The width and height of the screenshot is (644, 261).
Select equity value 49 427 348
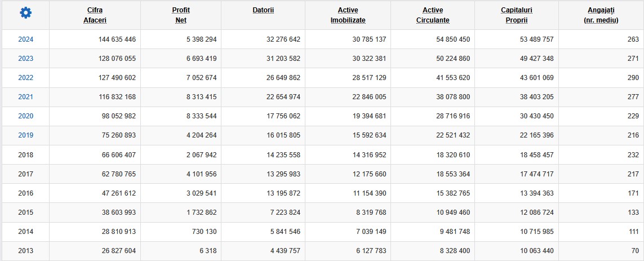pyautogui.click(x=537, y=59)
